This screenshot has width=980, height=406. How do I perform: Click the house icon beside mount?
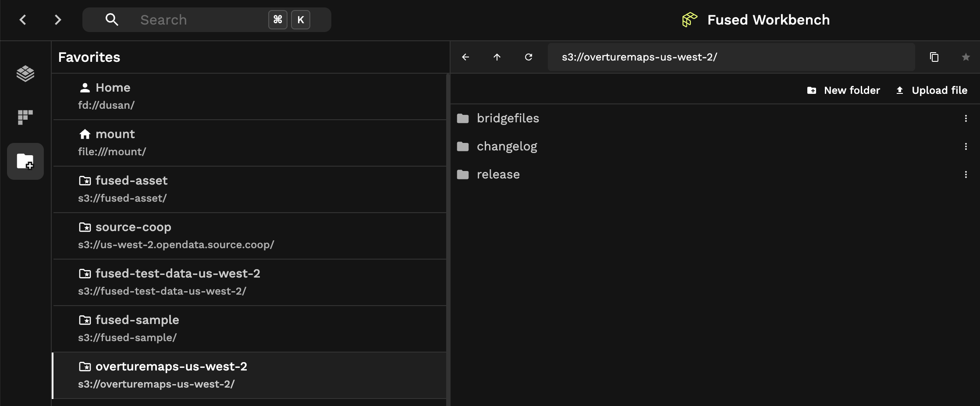(85, 134)
